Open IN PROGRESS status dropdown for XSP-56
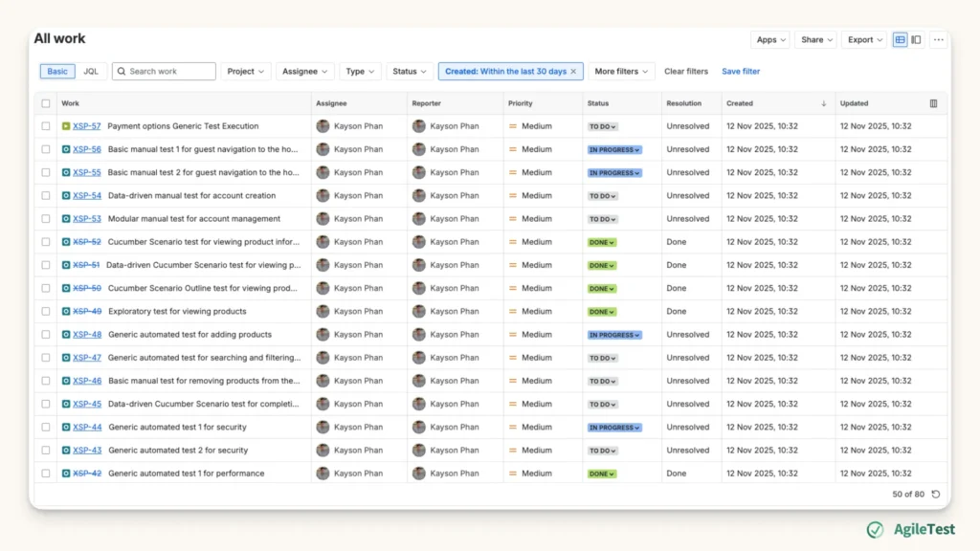The height and width of the screenshot is (551, 980). [x=614, y=150]
